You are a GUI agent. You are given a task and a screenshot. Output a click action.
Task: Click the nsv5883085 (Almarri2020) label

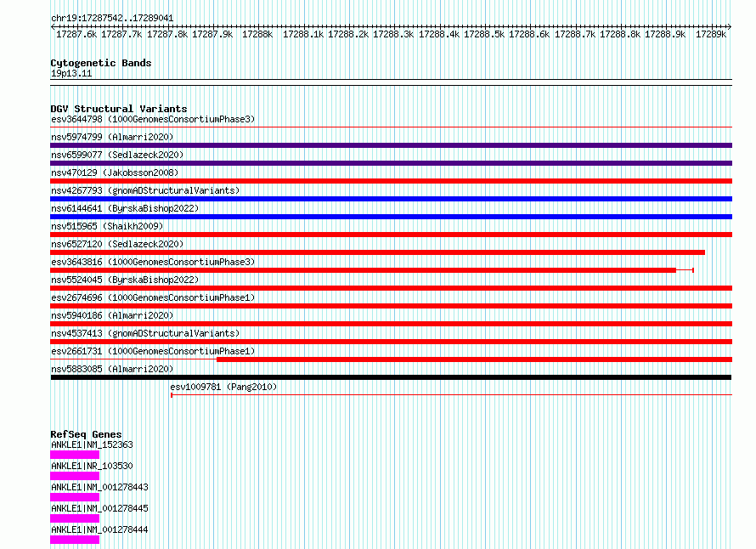[x=112, y=369]
